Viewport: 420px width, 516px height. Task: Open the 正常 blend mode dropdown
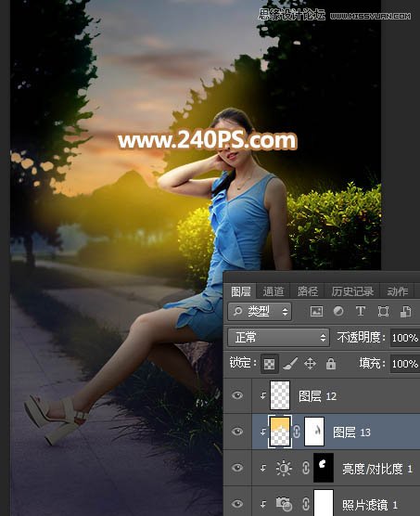(279, 337)
